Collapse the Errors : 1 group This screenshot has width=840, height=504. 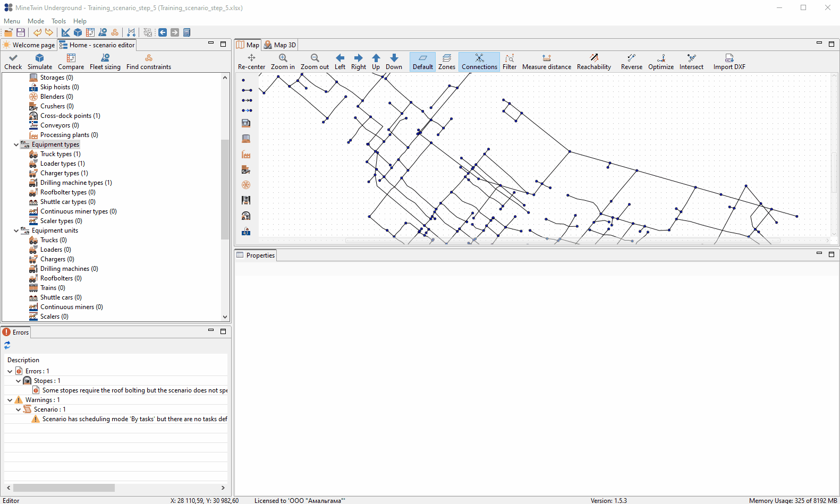pos(10,371)
